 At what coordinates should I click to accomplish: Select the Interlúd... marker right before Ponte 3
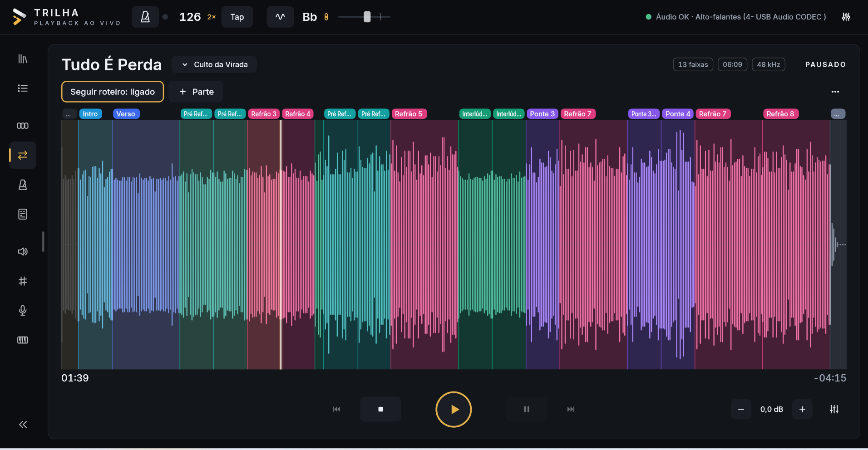click(509, 114)
